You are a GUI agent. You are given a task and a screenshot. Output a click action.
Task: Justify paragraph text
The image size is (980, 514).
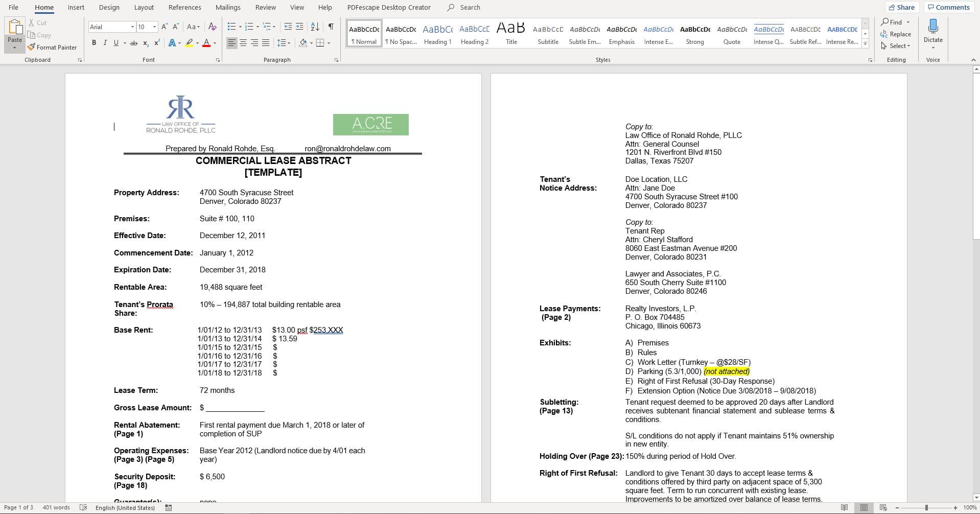click(x=266, y=43)
